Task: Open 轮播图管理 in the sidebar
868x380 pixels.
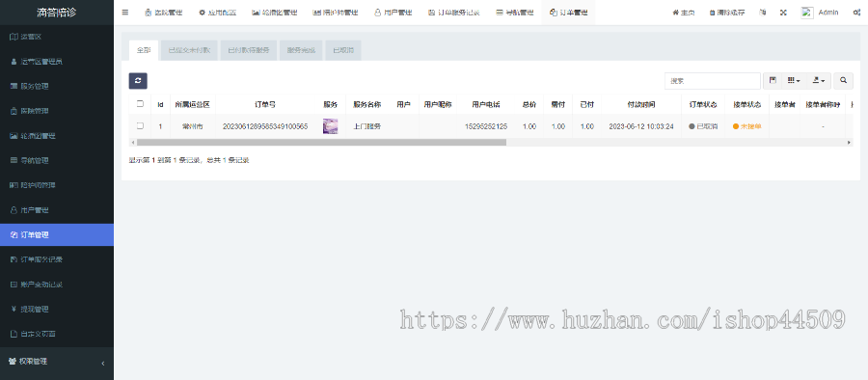Action: 57,136
